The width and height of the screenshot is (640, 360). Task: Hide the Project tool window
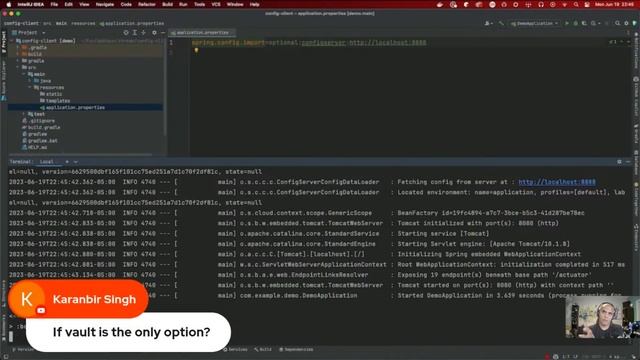pos(163,33)
